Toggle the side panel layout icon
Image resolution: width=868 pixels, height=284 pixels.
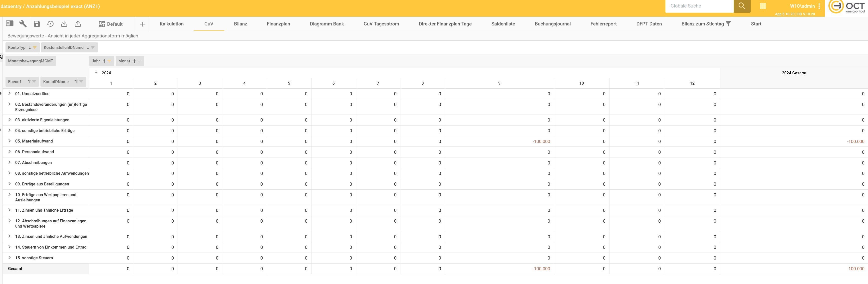click(x=9, y=23)
